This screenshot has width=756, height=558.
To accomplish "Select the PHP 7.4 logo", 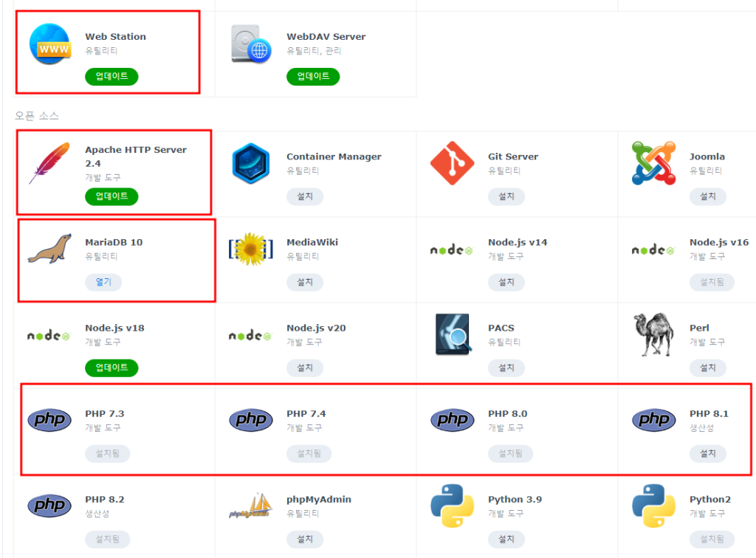I will [x=251, y=420].
